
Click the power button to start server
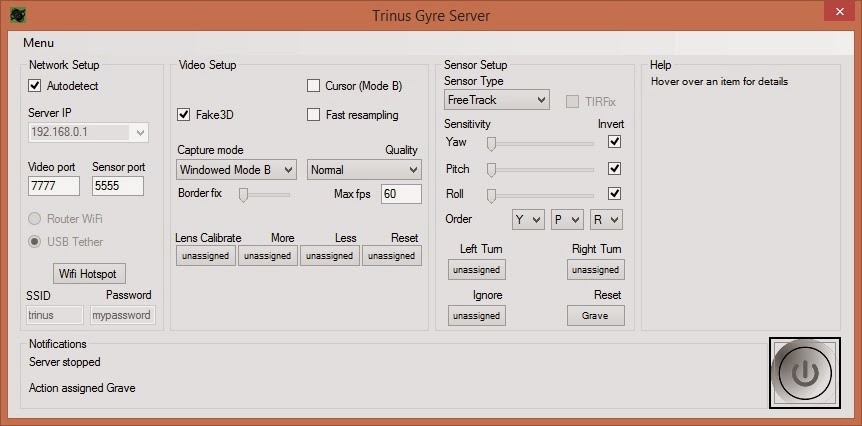point(805,373)
